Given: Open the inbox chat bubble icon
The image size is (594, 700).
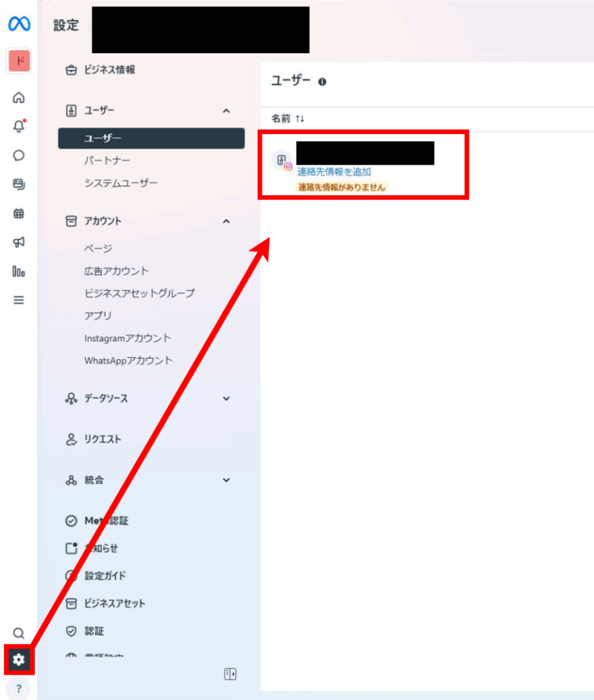Looking at the screenshot, I should click(18, 155).
